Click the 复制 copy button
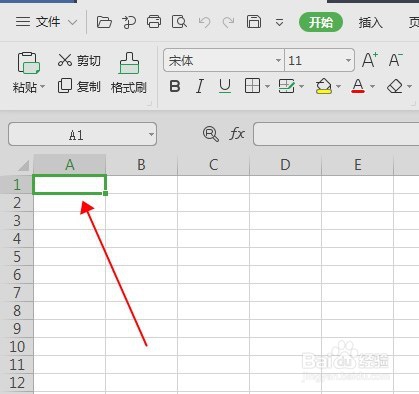This screenshot has height=394, width=419. click(79, 86)
